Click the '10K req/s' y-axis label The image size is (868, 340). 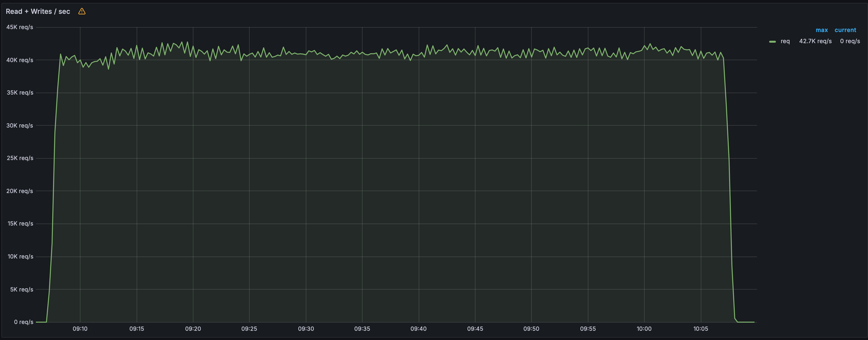[20, 256]
